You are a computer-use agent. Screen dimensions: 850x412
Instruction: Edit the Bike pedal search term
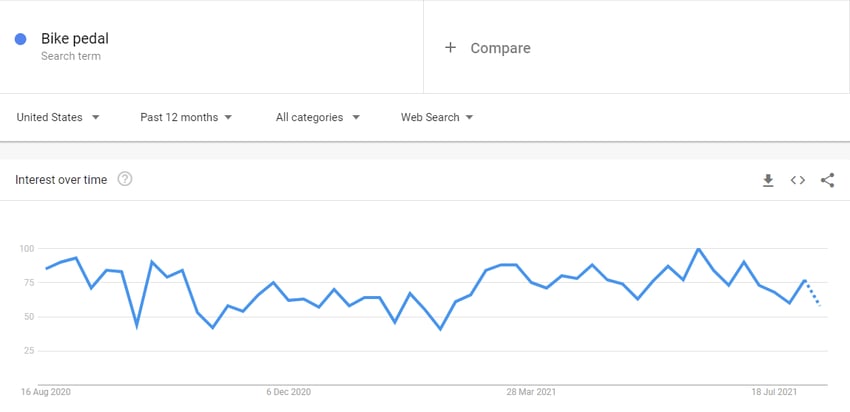point(75,38)
